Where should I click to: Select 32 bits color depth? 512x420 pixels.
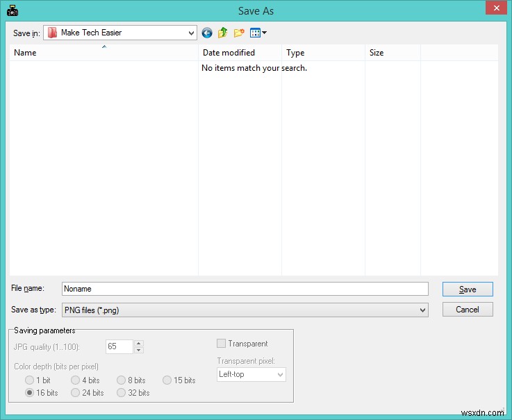(x=121, y=392)
